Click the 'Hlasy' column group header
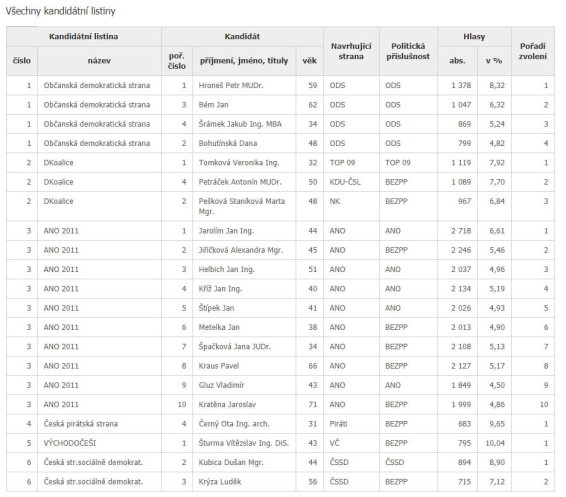Screen dimensions: 566x497 (474, 36)
